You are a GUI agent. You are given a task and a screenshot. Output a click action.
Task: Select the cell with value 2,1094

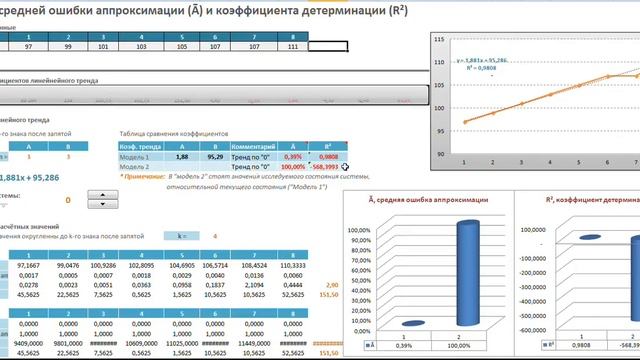pos(254,285)
